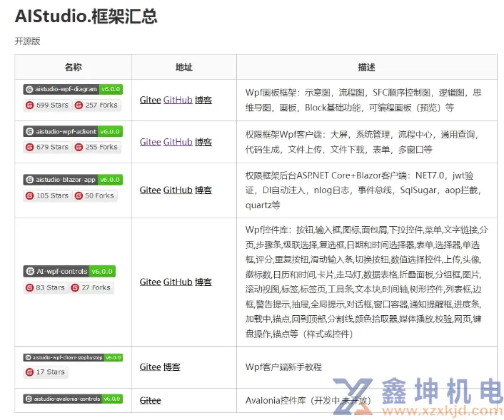Screen dimensions: 504x420
Task: Open GitHub link in AI-wpf-controls row
Action: tap(178, 282)
